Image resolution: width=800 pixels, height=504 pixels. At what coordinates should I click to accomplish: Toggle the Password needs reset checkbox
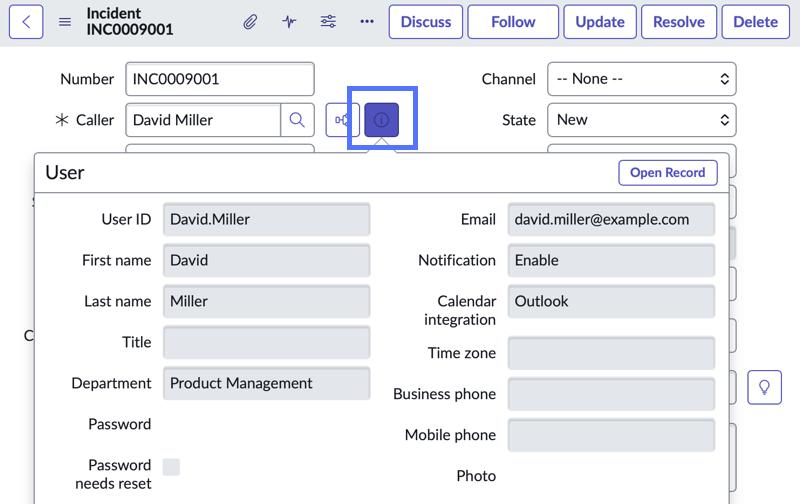click(x=171, y=467)
